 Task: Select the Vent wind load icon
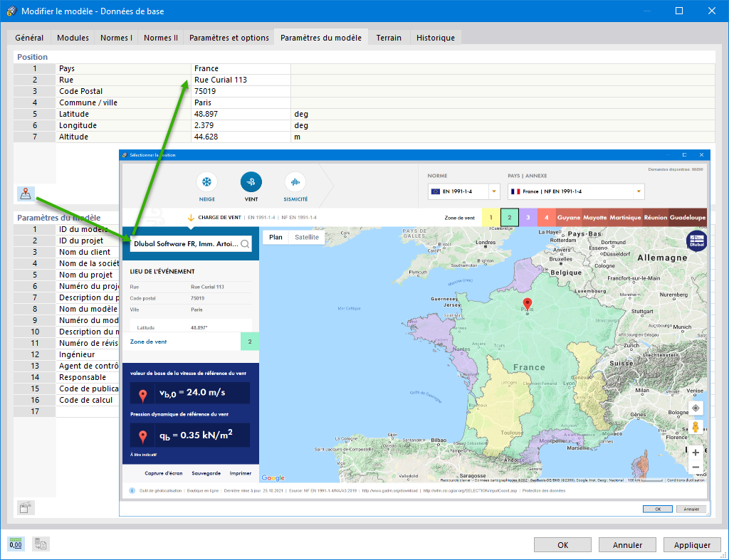tap(251, 181)
